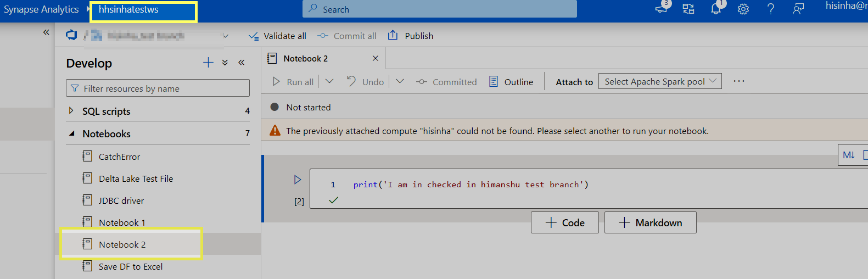This screenshot has height=279, width=868.
Task: Open the CatchError notebook
Action: tap(119, 157)
